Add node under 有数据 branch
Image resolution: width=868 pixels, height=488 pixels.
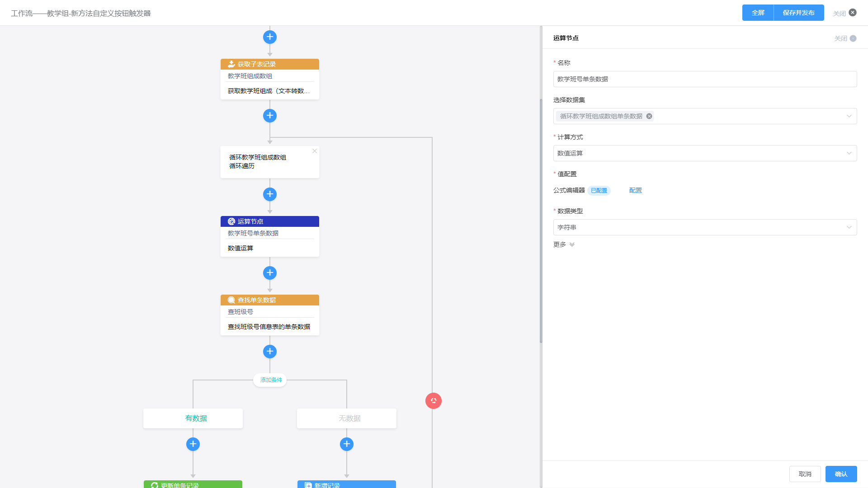tap(193, 444)
